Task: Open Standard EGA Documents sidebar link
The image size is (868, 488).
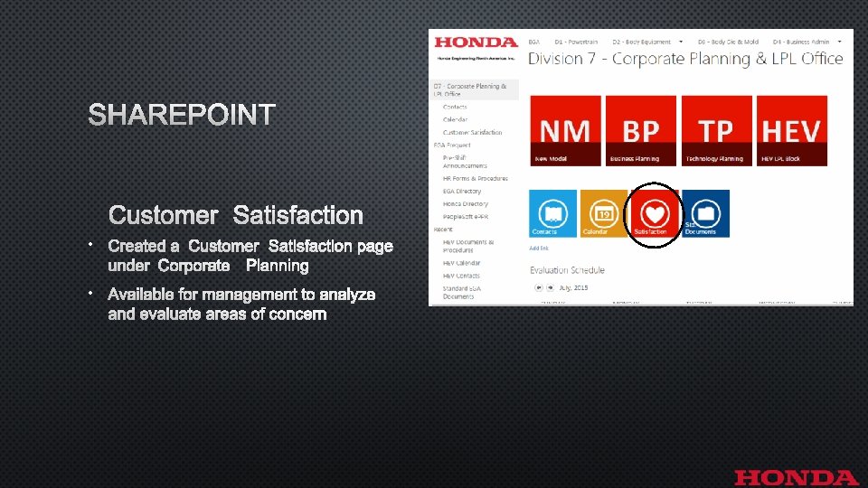Action: point(462,292)
